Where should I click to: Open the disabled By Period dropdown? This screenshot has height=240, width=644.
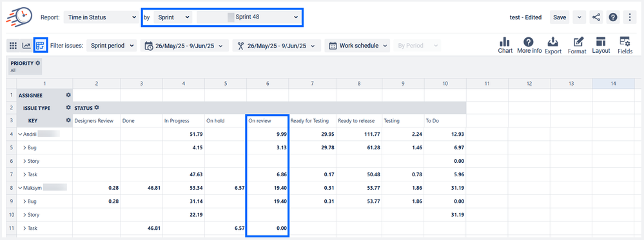pos(417,46)
